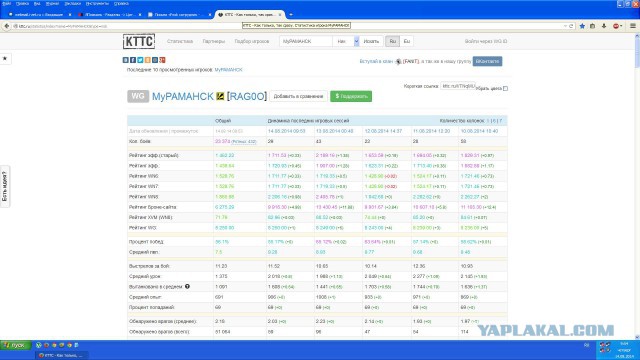This screenshot has width=640, height=360.
Task: Open the Закладки browser menu
Action: tap(73, 3)
